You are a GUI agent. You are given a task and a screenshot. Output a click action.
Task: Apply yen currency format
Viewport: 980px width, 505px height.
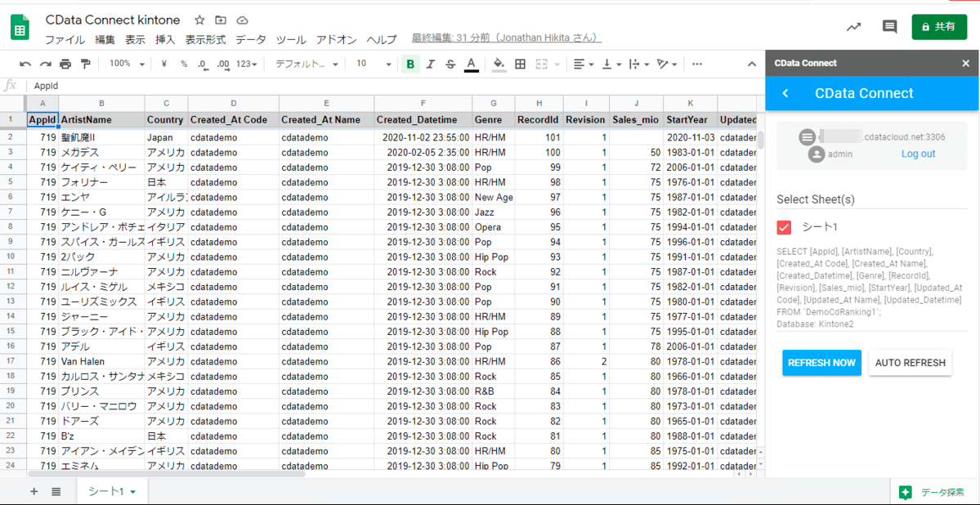pyautogui.click(x=163, y=64)
